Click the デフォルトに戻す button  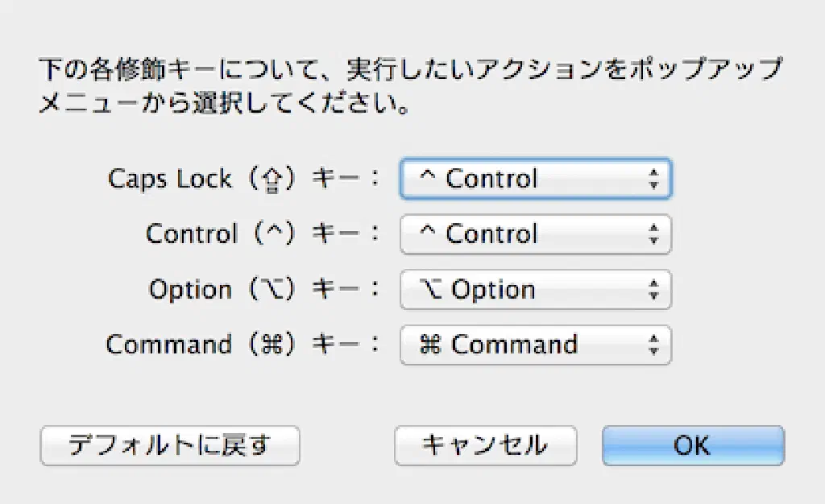[170, 444]
